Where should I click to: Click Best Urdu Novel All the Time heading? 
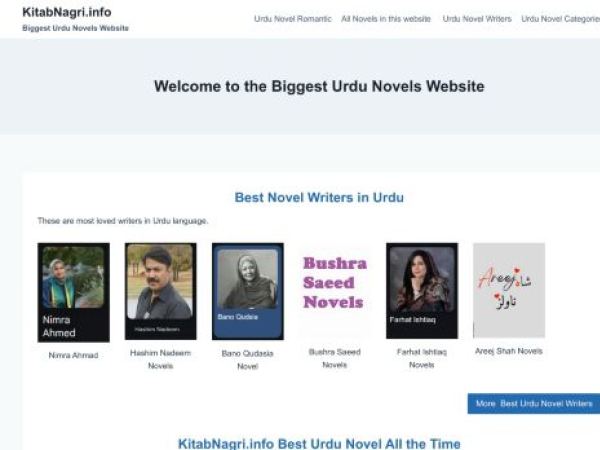pyautogui.click(x=319, y=444)
